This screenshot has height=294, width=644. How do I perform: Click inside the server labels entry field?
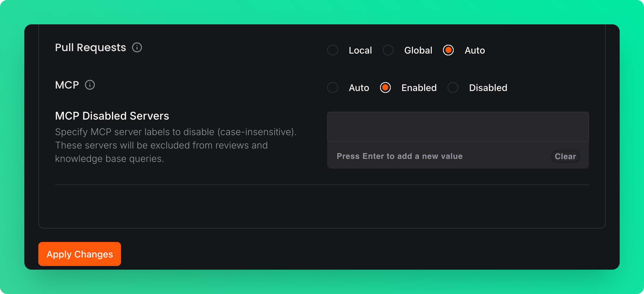point(458,126)
